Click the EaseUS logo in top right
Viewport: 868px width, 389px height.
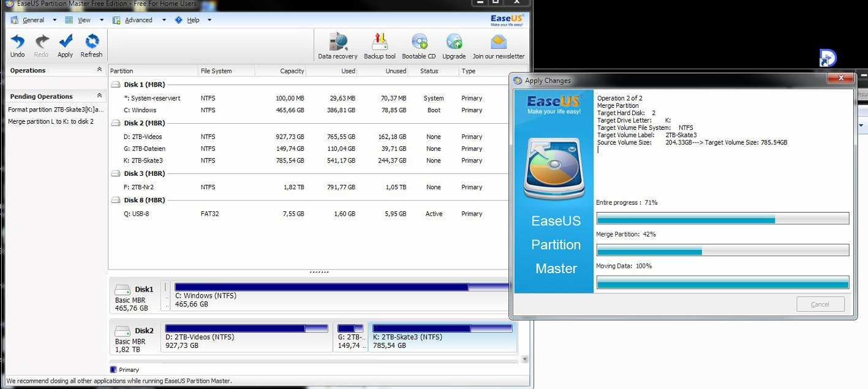[x=507, y=20]
